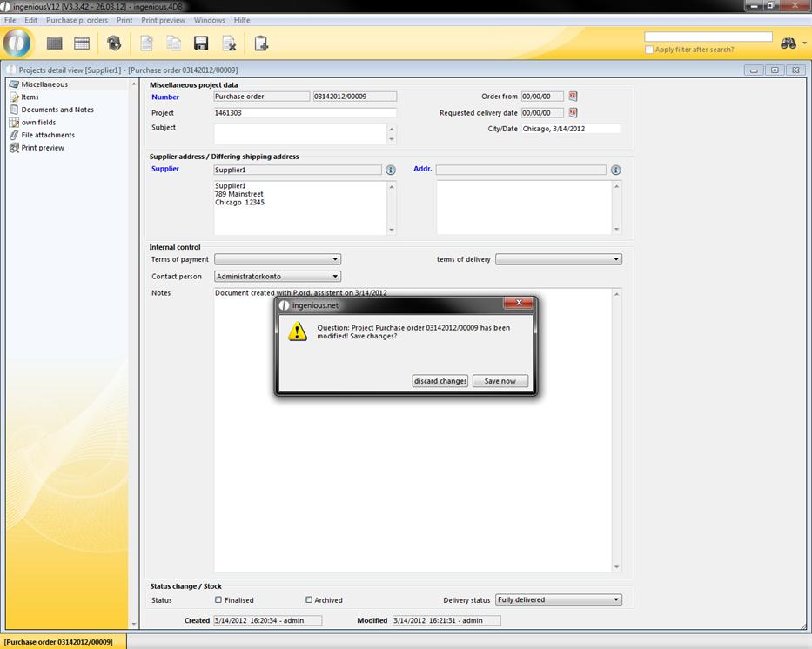Open the Supplier info icon
Image resolution: width=812 pixels, height=649 pixels.
pos(391,171)
